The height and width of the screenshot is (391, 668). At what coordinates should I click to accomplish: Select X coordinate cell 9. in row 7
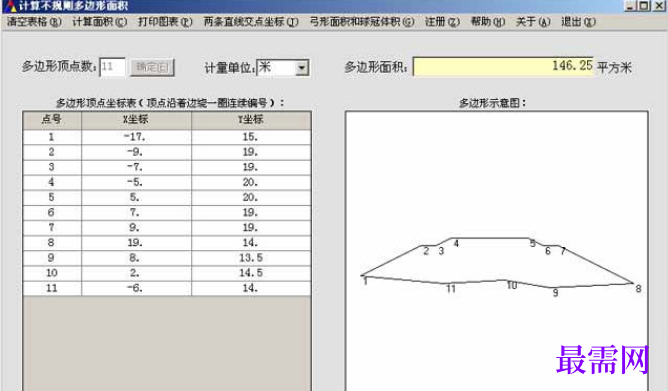click(x=136, y=228)
